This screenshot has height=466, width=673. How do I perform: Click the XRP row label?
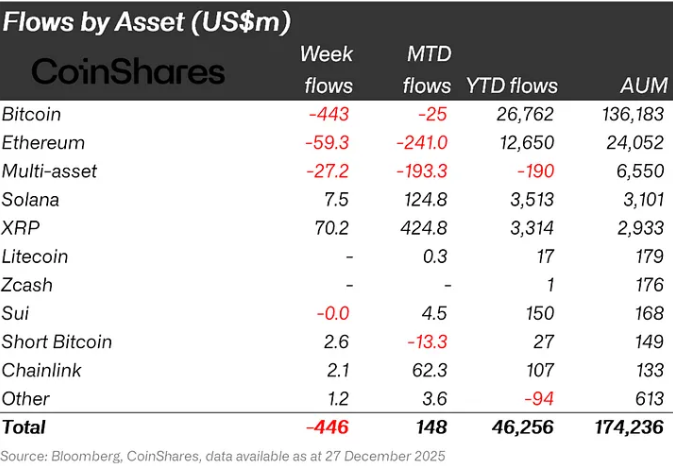point(21,228)
